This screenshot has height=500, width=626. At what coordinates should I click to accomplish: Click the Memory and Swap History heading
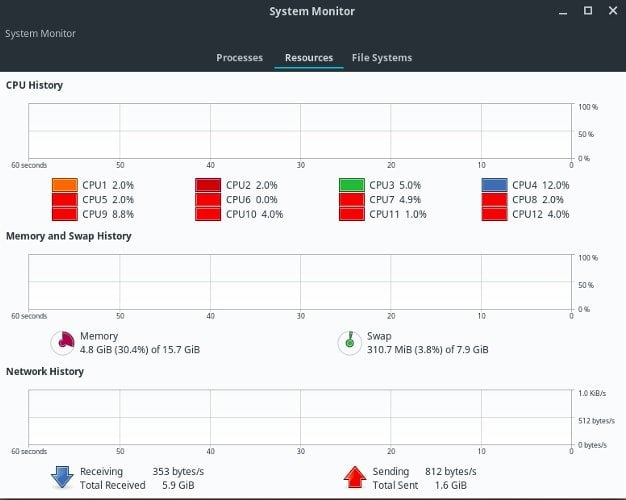pos(69,236)
